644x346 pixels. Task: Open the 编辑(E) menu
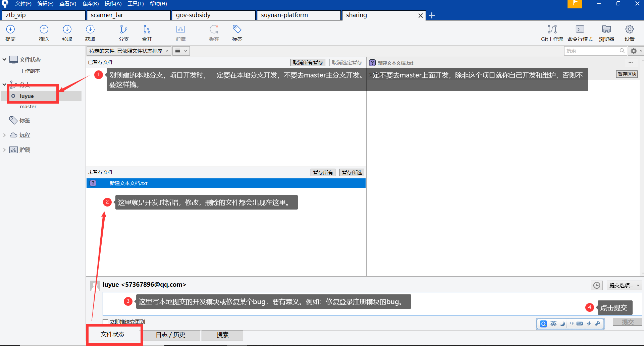tap(45, 4)
